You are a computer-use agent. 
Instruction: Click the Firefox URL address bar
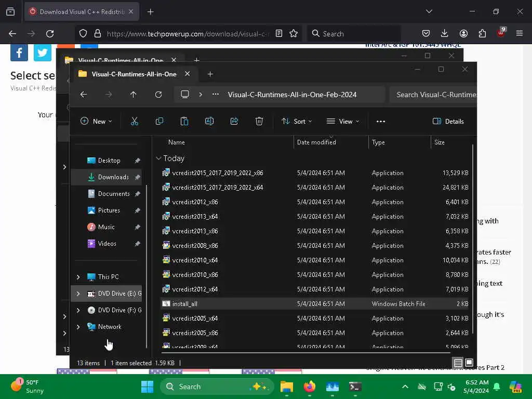click(x=188, y=34)
